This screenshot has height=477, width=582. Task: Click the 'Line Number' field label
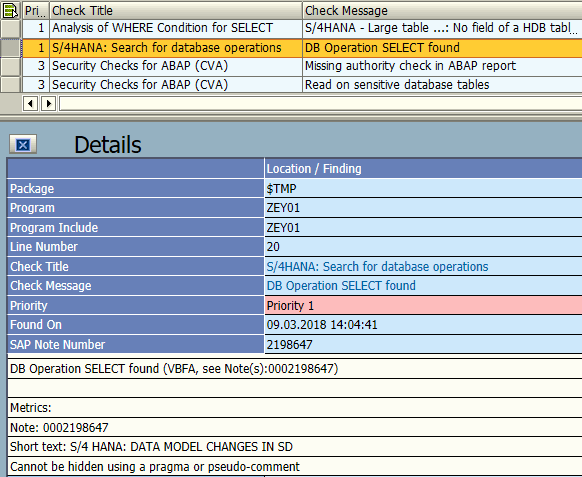click(135, 247)
